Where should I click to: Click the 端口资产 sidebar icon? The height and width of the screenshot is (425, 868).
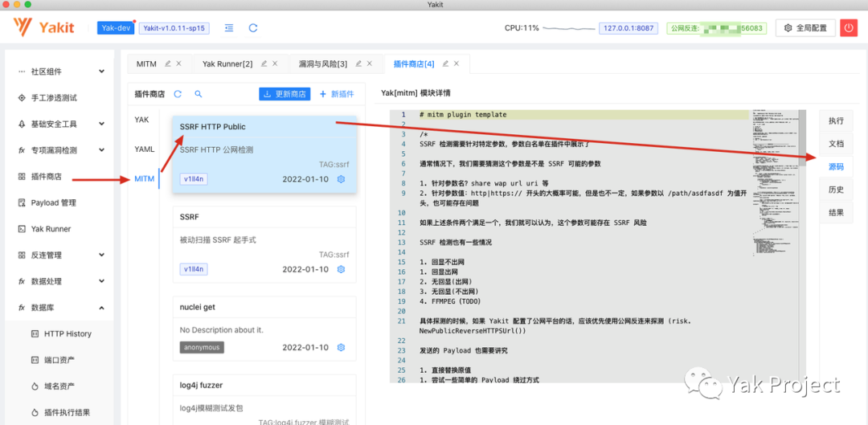(35, 360)
